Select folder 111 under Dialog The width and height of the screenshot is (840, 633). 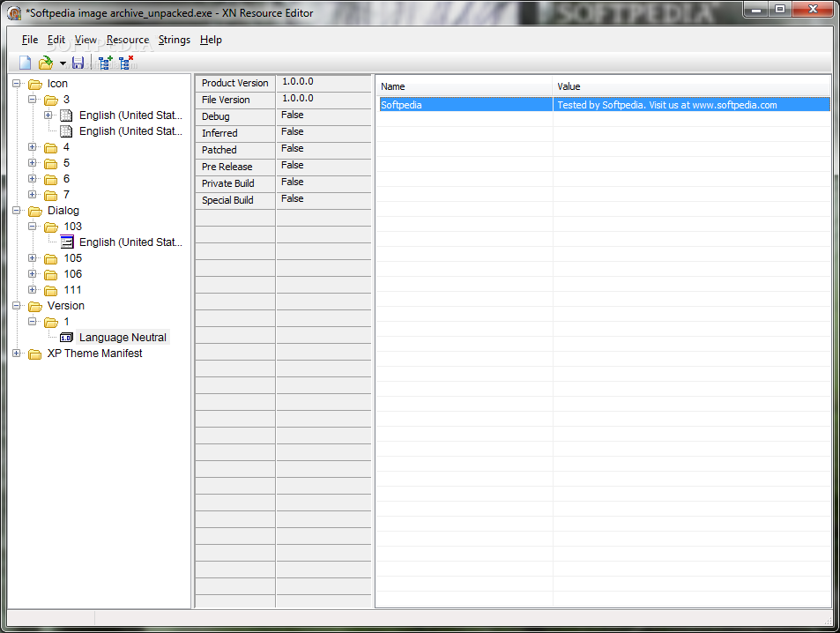[x=73, y=290]
